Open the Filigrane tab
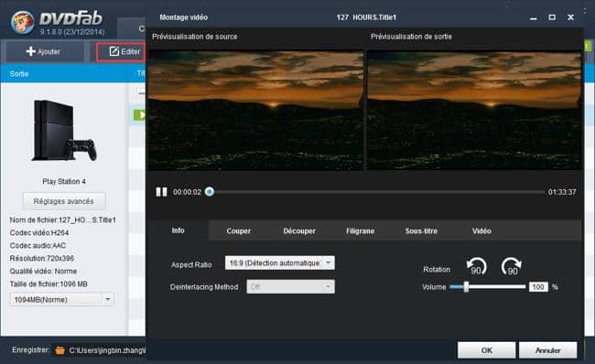The image size is (595, 364). (x=360, y=230)
